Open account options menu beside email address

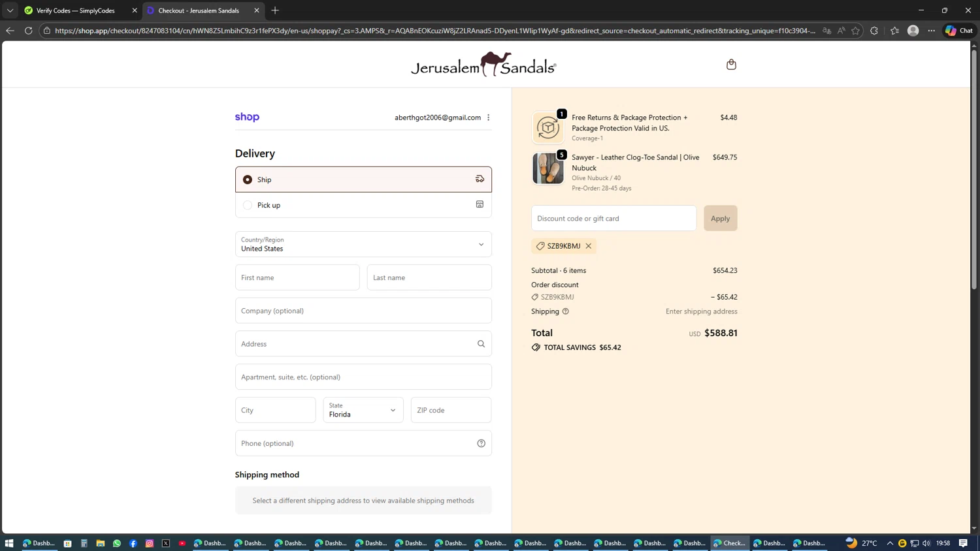[x=489, y=118]
